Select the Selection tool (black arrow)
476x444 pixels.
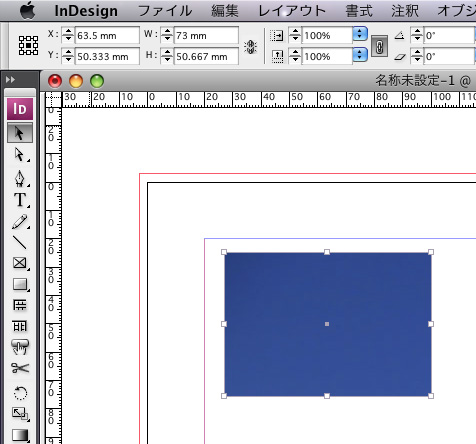point(20,133)
